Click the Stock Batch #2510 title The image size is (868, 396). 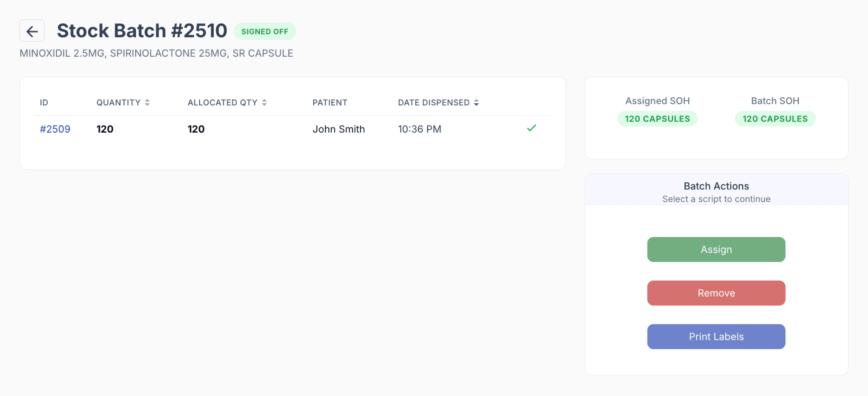pyautogui.click(x=142, y=31)
